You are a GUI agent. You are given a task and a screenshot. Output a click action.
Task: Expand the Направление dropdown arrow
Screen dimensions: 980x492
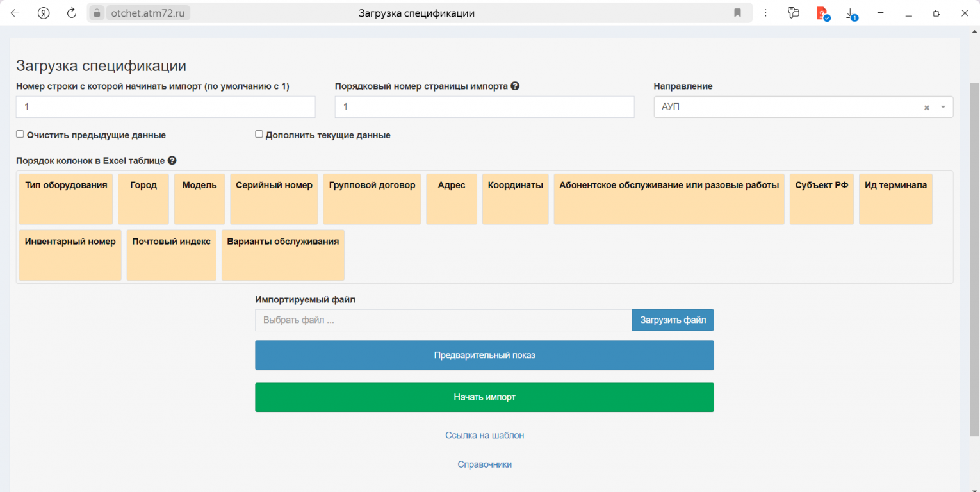[x=943, y=107]
